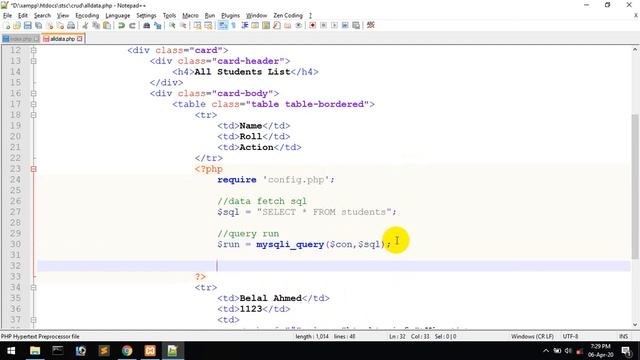This screenshot has width=640, height=360.
Task: Toggle Word Wrap in toolbar
Action: 223,25
